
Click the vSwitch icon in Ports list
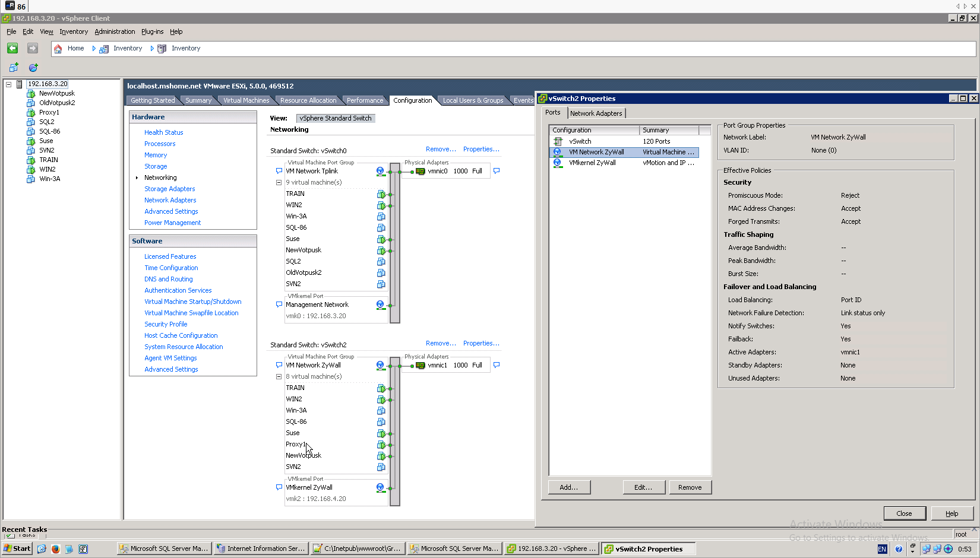coord(558,141)
